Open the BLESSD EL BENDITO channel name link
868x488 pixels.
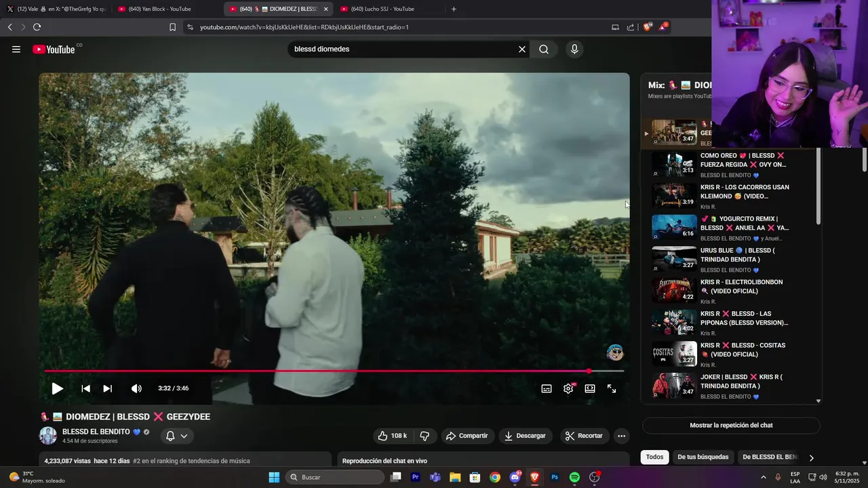(96, 432)
